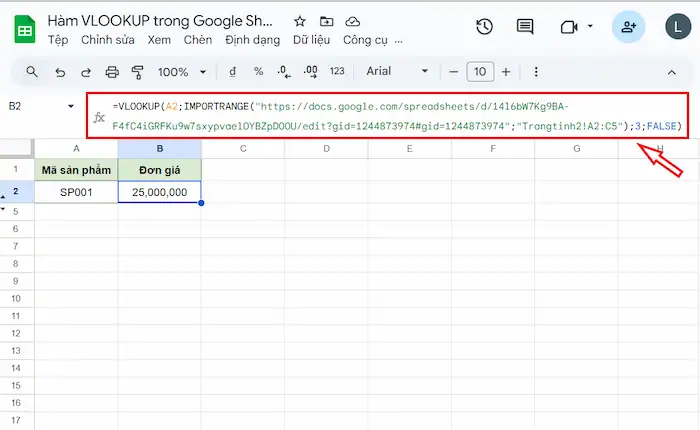
Task: Click the font size field showing 10
Action: click(480, 72)
